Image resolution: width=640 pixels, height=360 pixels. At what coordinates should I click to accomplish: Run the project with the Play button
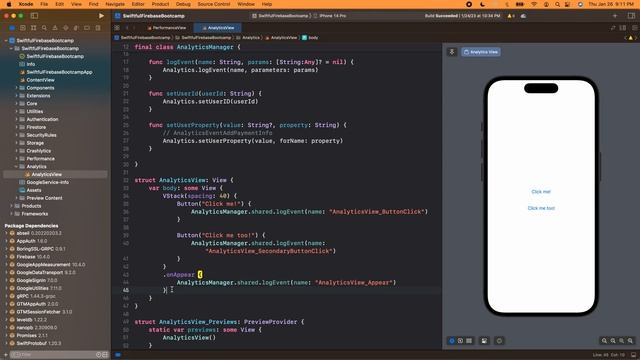pos(101,16)
